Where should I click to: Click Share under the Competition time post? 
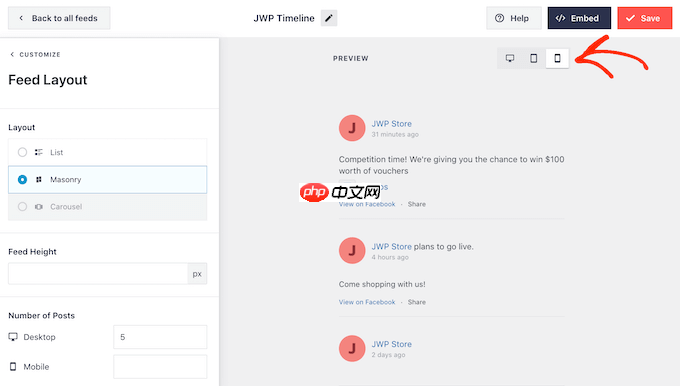click(x=416, y=204)
